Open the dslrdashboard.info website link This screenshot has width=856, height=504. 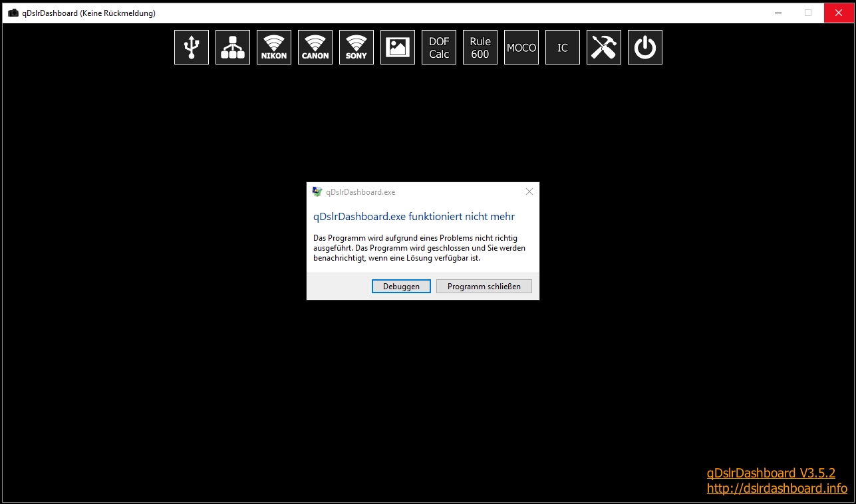point(777,488)
